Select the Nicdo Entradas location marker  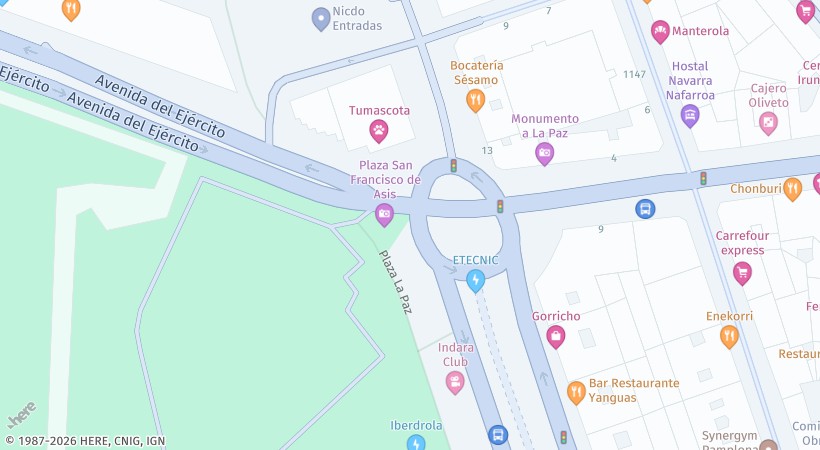(321, 19)
